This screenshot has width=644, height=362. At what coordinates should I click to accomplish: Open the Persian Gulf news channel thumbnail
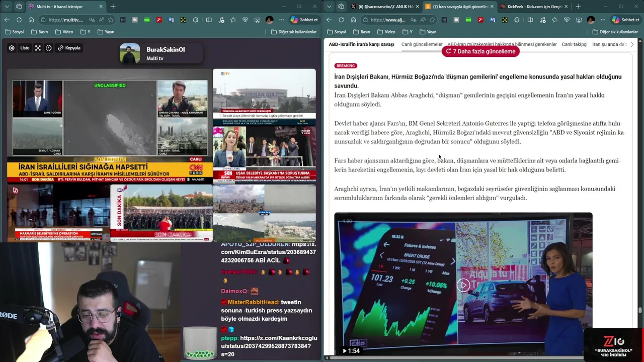click(x=264, y=97)
